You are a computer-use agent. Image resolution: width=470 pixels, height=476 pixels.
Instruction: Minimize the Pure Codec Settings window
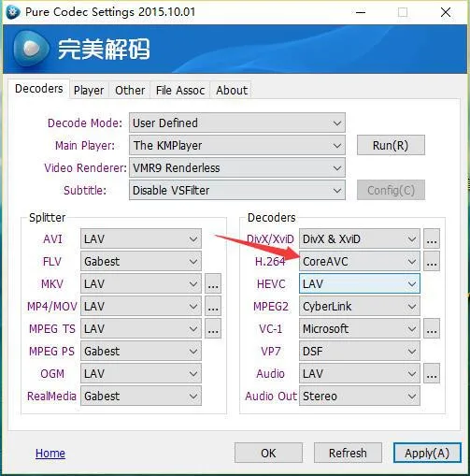(361, 12)
